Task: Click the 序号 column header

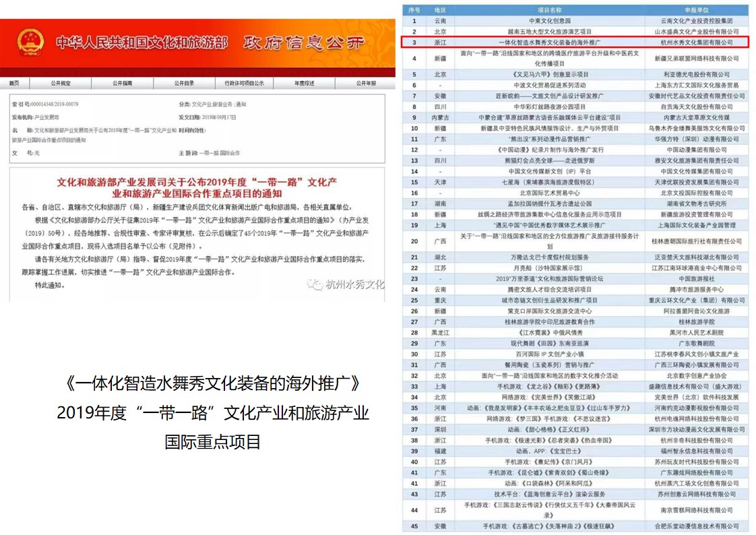Action: [414, 11]
